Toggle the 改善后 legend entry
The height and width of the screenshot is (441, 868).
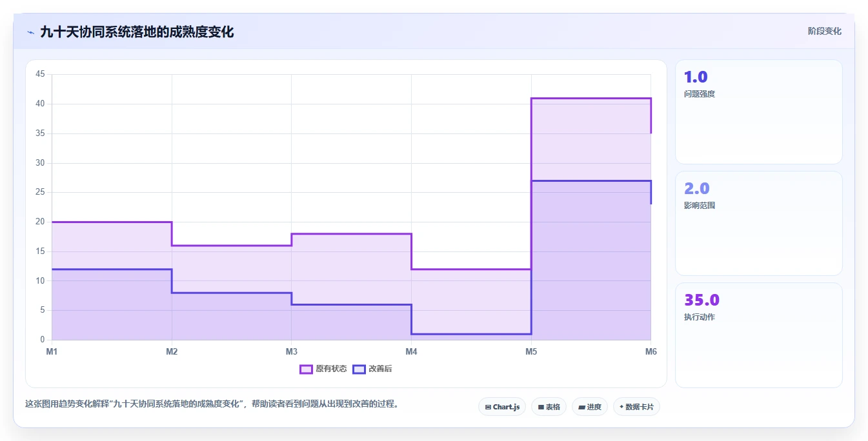tap(372, 369)
